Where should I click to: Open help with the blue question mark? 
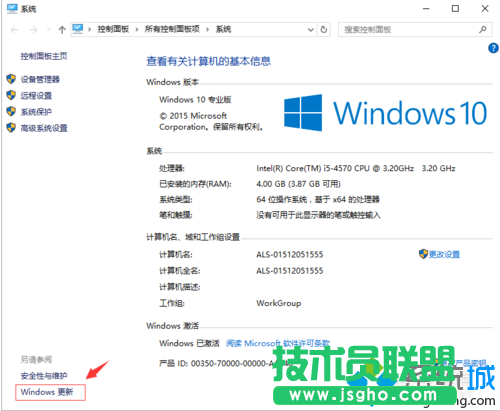(x=493, y=48)
